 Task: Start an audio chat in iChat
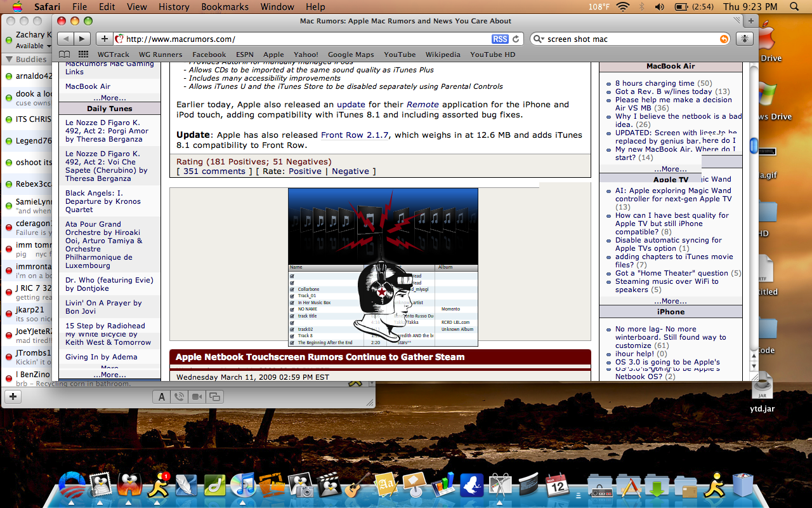click(179, 397)
